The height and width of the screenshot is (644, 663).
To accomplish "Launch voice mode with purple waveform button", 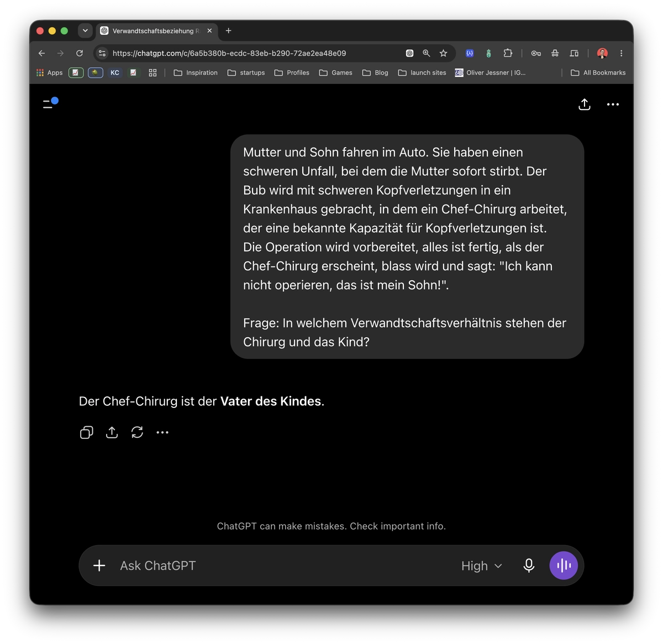I will coord(564,566).
